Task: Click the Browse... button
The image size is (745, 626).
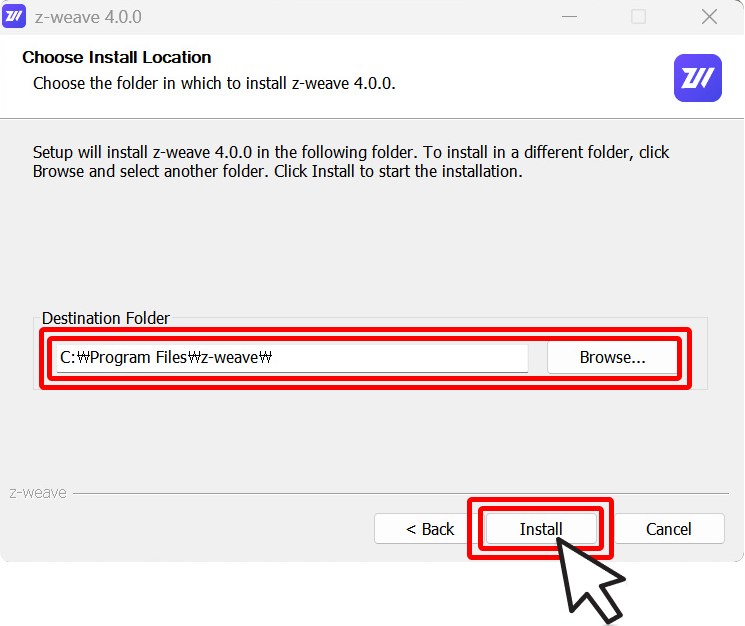Action: coord(612,357)
